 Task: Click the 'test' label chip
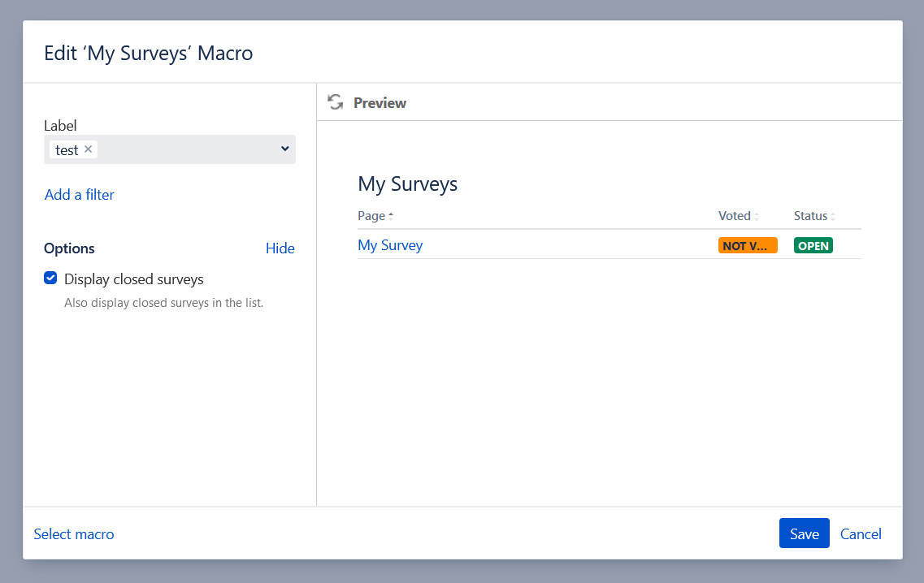67,149
